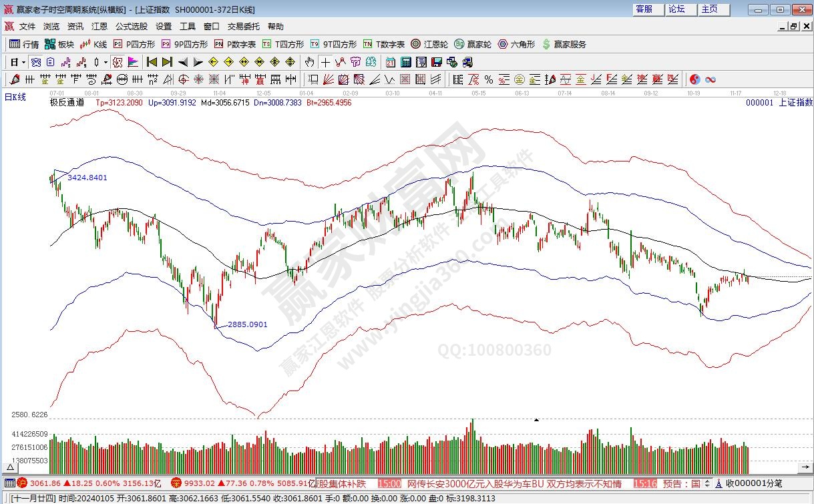Jump to first bar with skip-back arrow
The height and width of the screenshot is (504, 814).
152,62
